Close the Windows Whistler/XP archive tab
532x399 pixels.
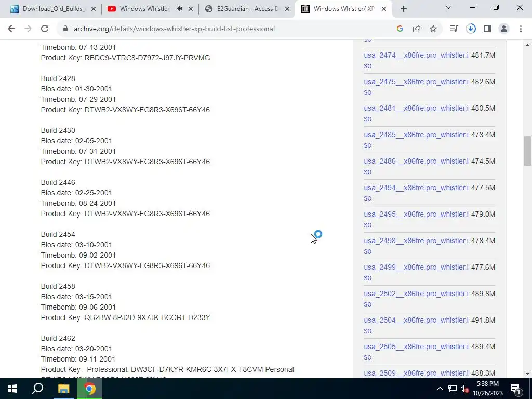click(x=384, y=9)
